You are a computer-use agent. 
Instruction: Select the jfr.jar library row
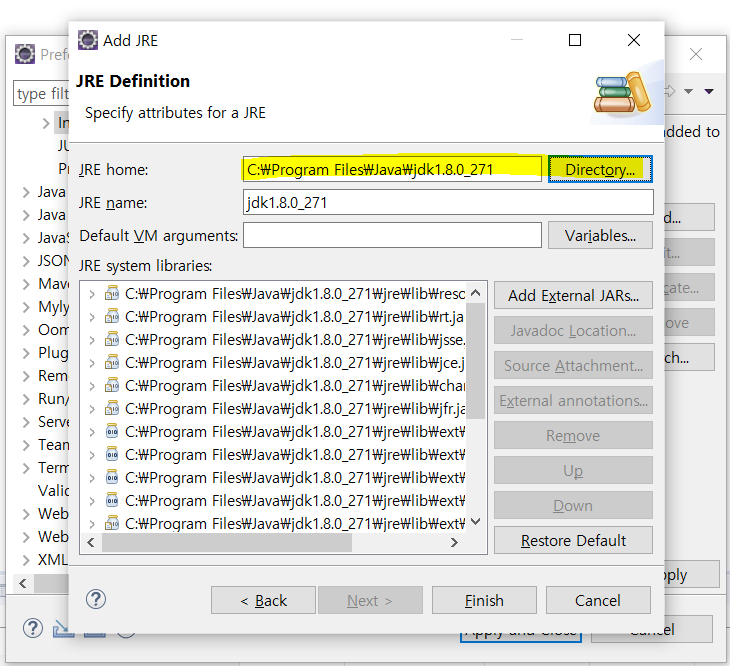(x=294, y=409)
